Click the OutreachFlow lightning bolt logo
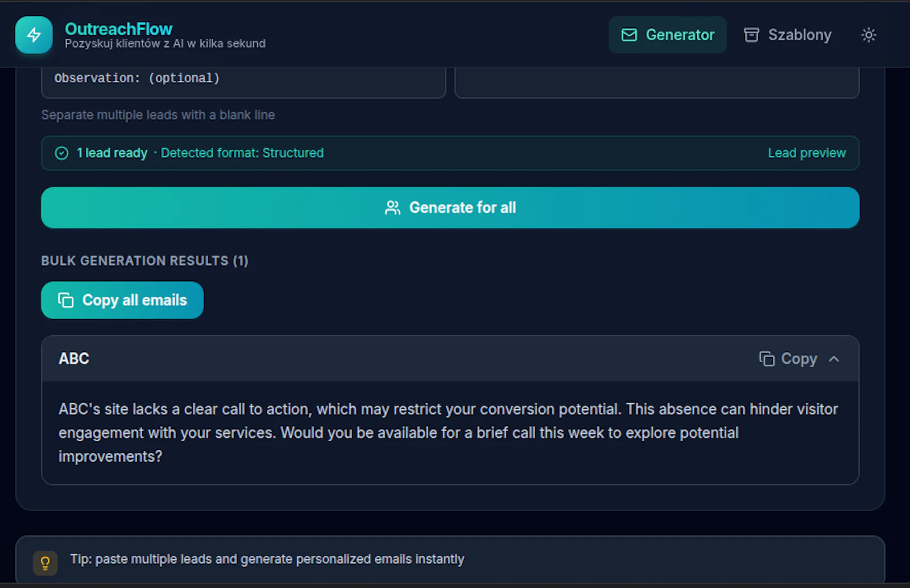The height and width of the screenshot is (588, 910). click(34, 35)
